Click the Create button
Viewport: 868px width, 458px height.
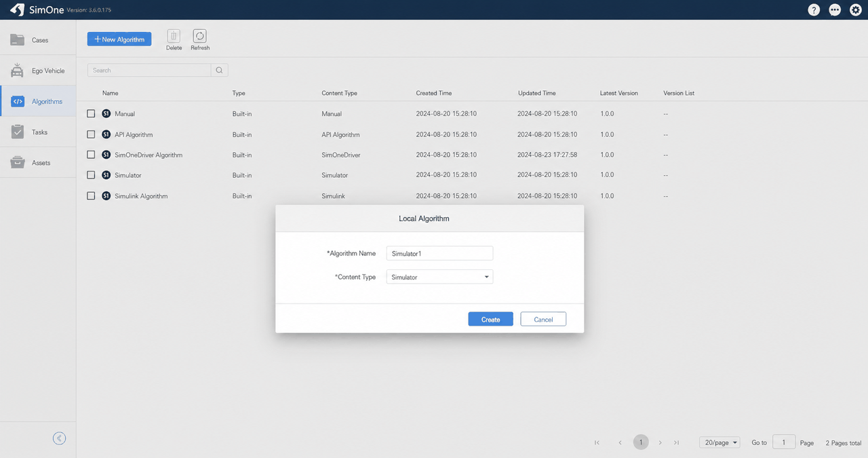490,319
